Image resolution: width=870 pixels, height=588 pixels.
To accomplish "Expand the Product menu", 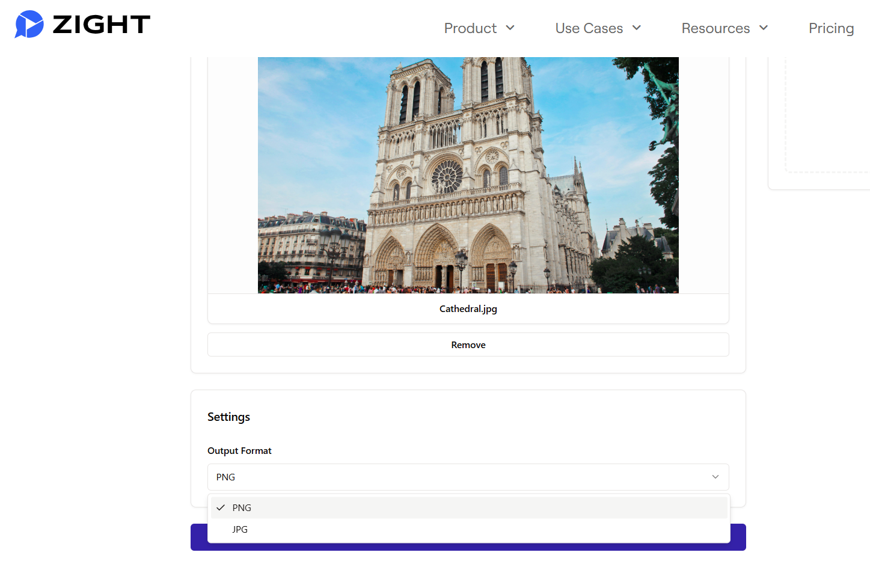I will pos(479,28).
